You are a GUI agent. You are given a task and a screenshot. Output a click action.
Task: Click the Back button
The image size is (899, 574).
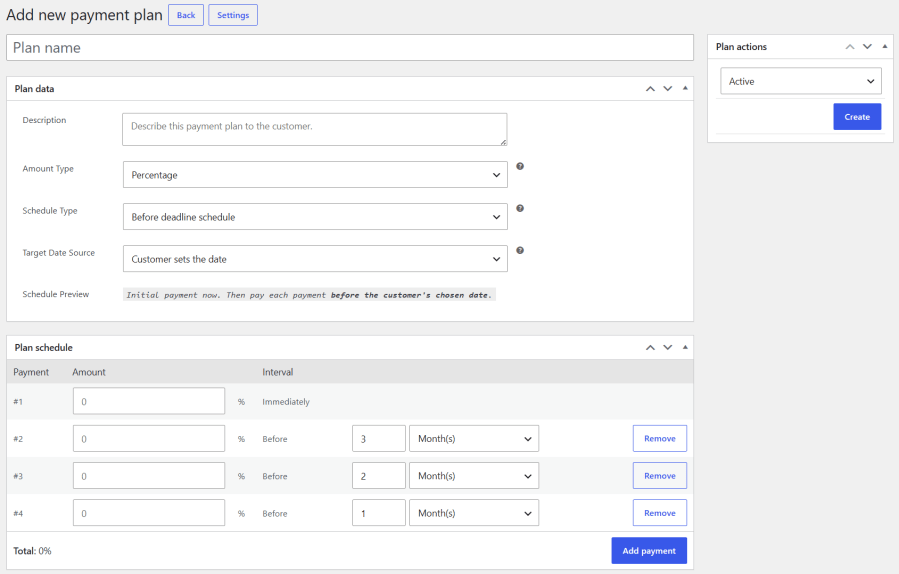click(186, 15)
